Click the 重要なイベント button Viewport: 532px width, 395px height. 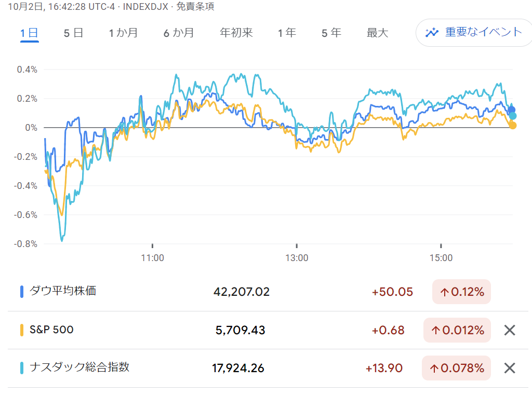pos(474,33)
